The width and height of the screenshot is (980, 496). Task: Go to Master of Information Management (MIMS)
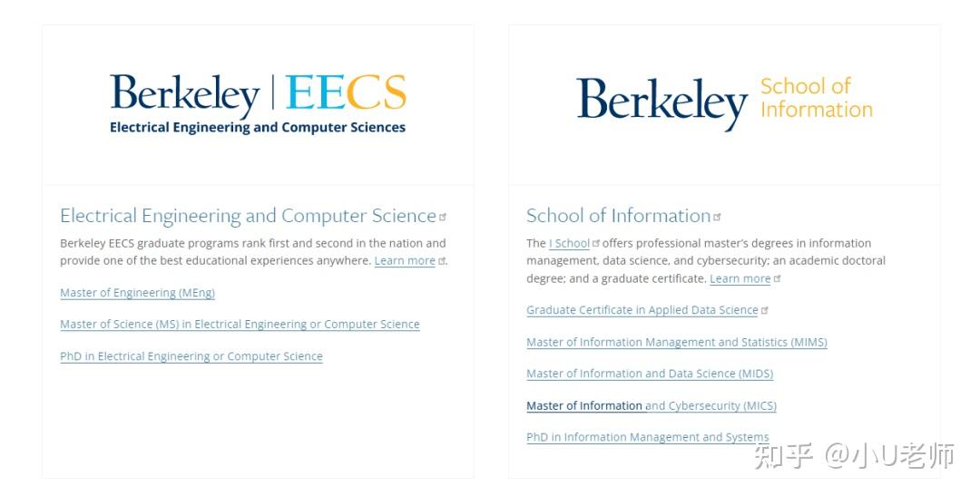[x=676, y=343]
